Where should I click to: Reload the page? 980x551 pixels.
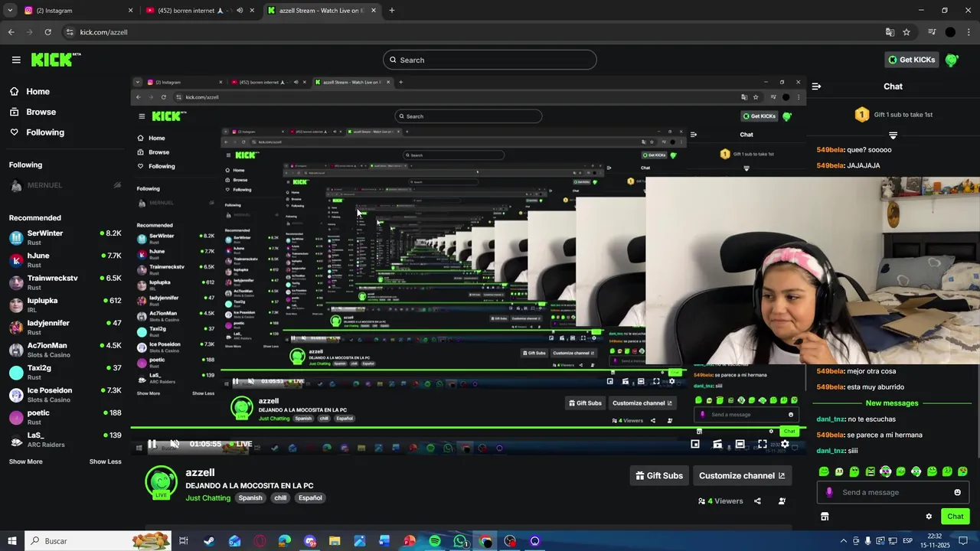click(47, 32)
